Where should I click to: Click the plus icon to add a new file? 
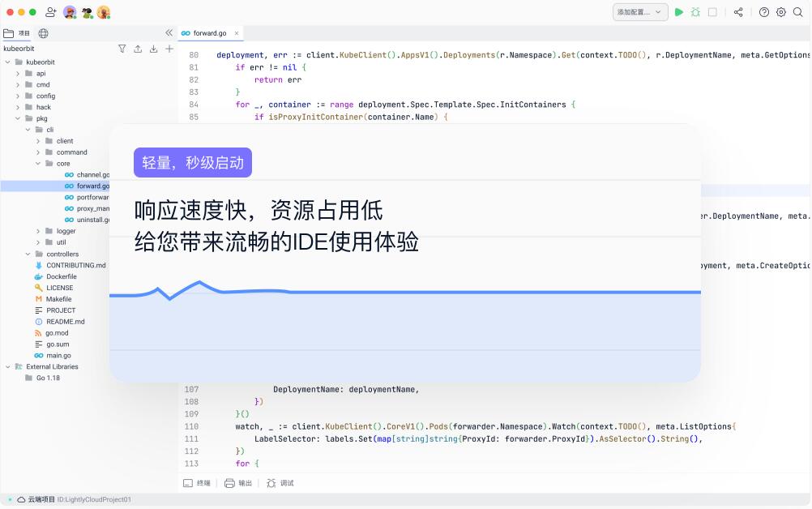pyautogui.click(x=169, y=49)
